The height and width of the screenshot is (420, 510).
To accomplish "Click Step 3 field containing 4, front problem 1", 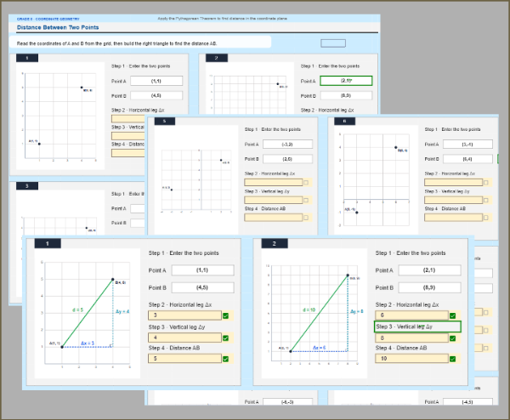I will [x=184, y=338].
